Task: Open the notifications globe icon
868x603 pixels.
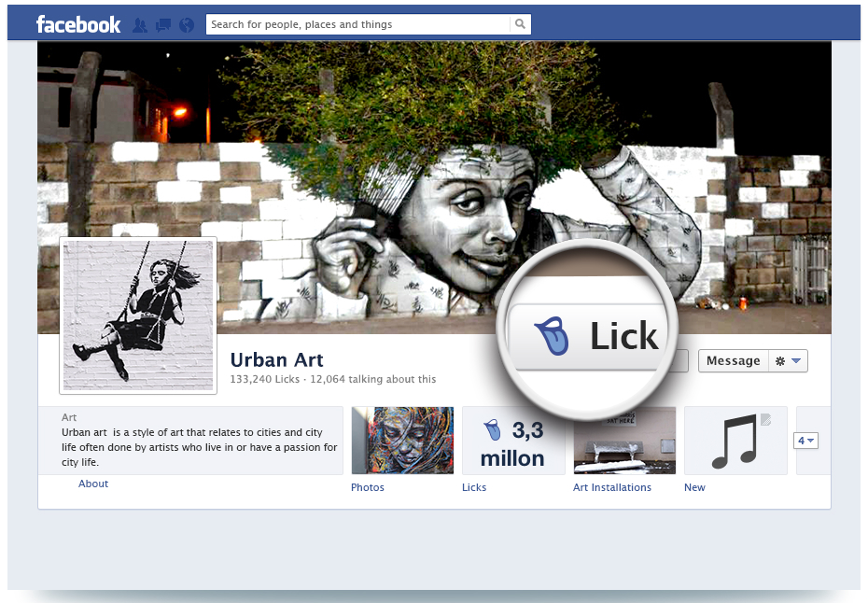Action: pyautogui.click(x=187, y=25)
